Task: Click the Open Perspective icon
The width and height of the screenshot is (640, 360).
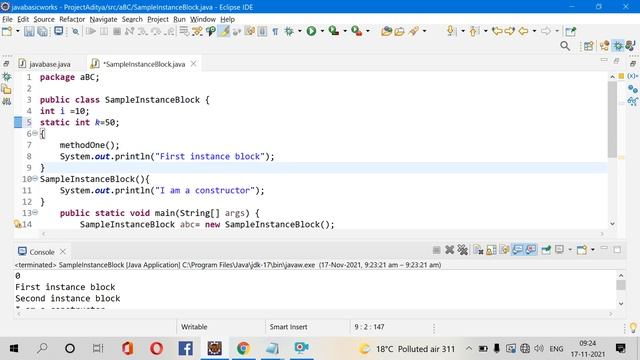Action: 588,46
